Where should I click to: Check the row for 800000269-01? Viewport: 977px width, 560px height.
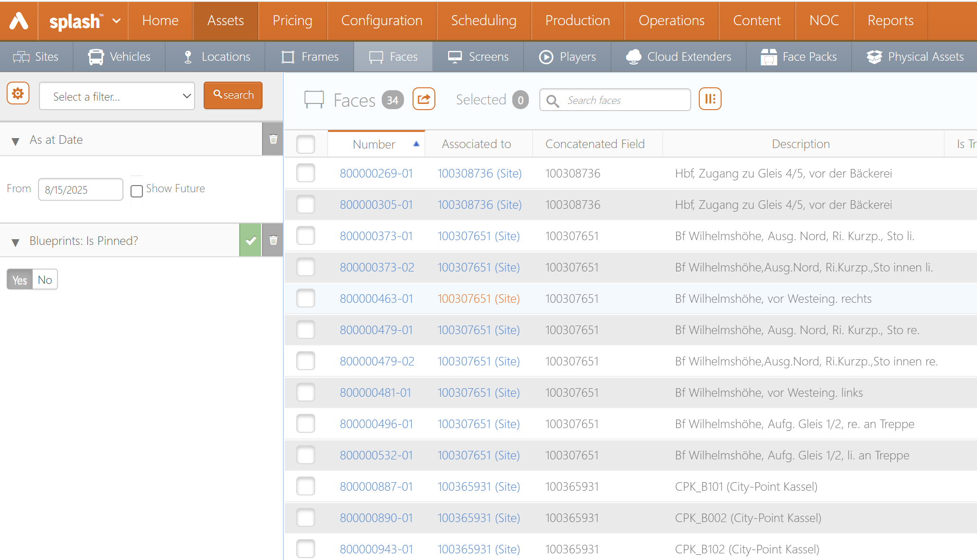pos(306,173)
